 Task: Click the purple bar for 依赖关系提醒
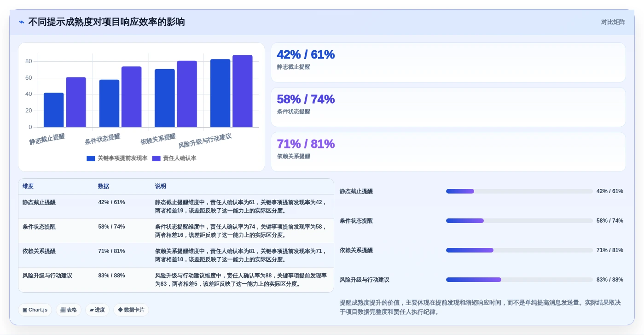point(187,94)
